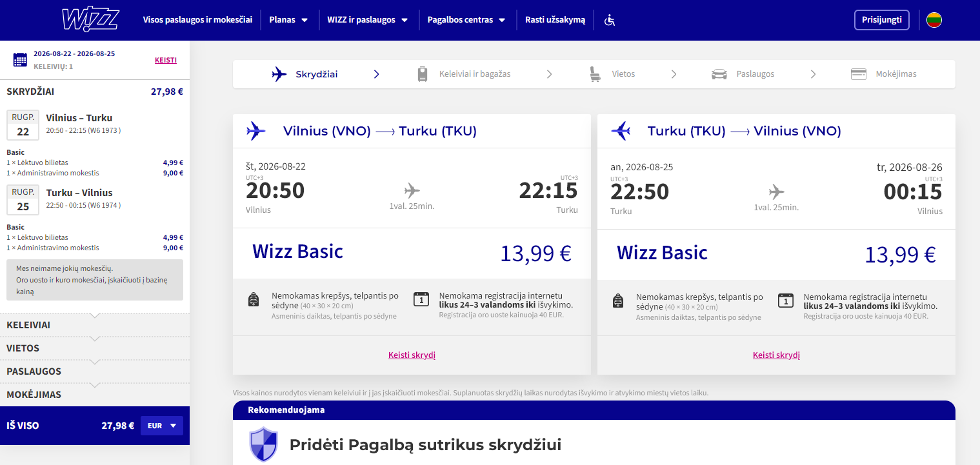Image resolution: width=980 pixels, height=465 pixels.
Task: Open the accessibility options icon
Action: point(610,20)
